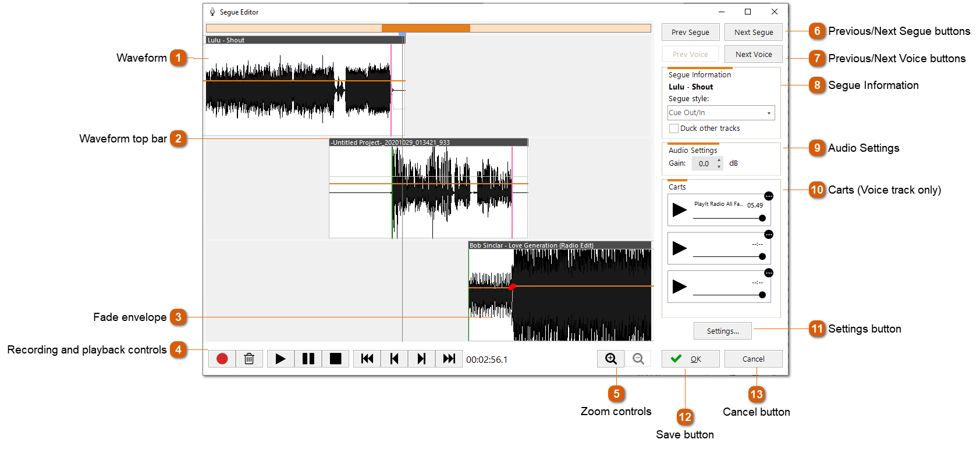Open options menu of second cart
The height and width of the screenshot is (450, 980).
click(769, 234)
